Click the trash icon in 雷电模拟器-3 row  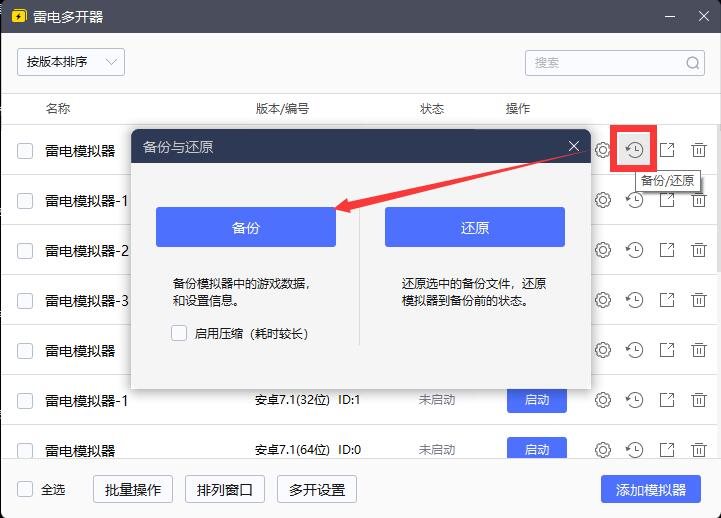pyautogui.click(x=698, y=300)
